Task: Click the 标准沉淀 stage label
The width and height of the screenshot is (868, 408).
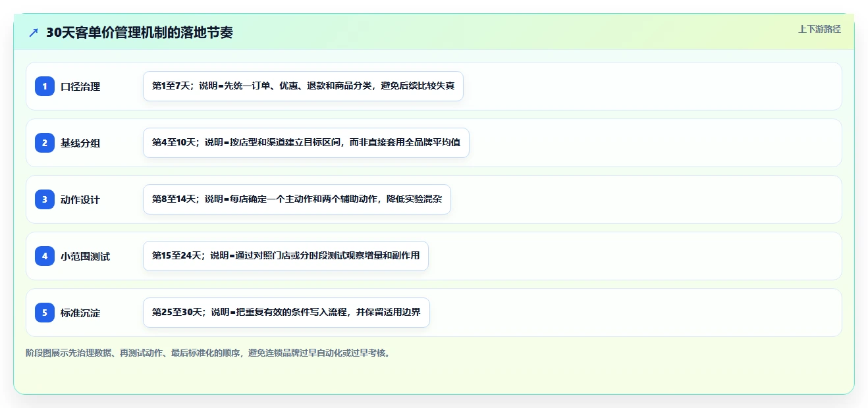Action: 80,313
